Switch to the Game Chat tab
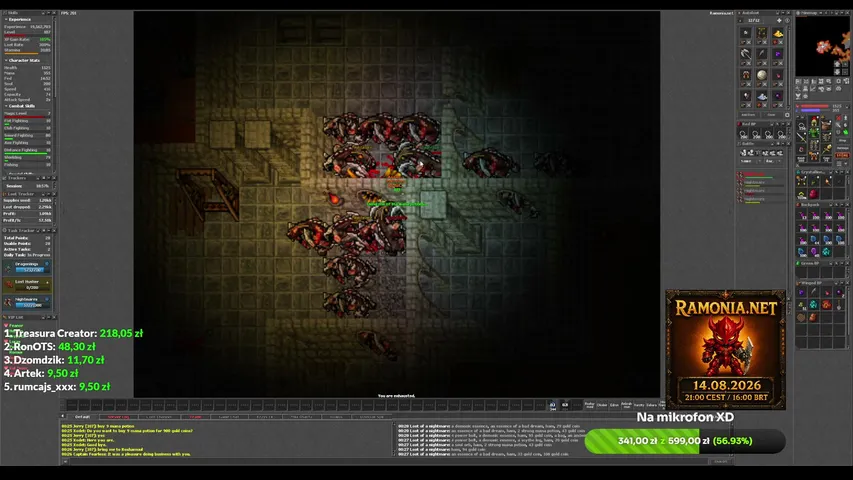The width and height of the screenshot is (853, 480). 229,417
